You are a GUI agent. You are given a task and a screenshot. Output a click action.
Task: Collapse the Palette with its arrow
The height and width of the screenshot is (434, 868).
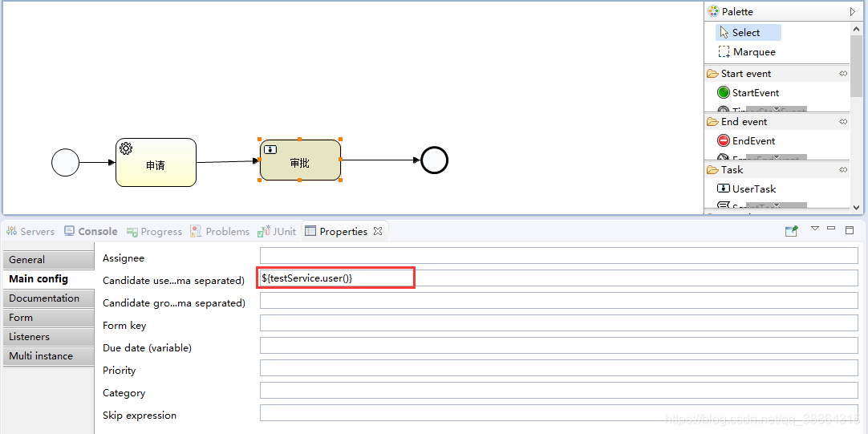[853, 11]
